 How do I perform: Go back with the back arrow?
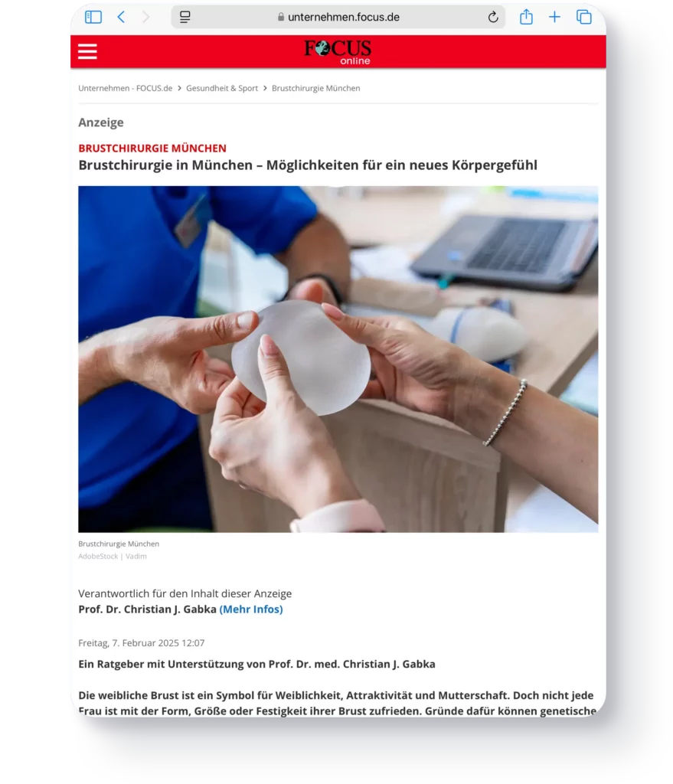point(121,17)
